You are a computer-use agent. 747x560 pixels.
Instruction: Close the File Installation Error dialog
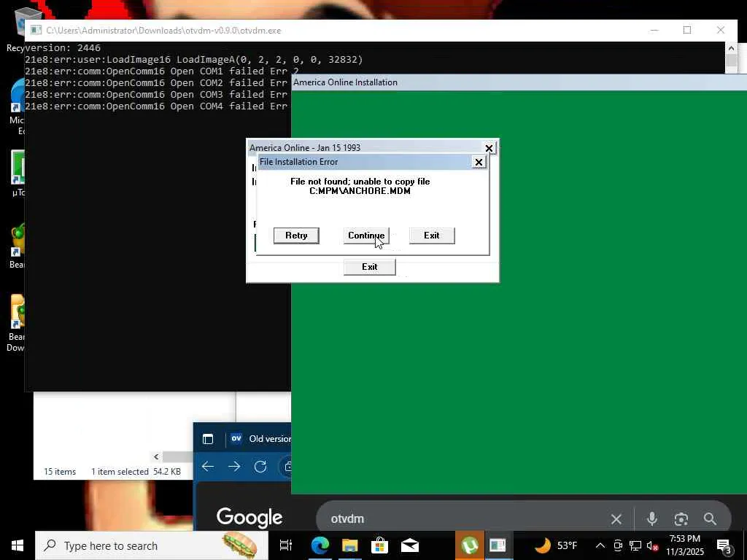479,162
